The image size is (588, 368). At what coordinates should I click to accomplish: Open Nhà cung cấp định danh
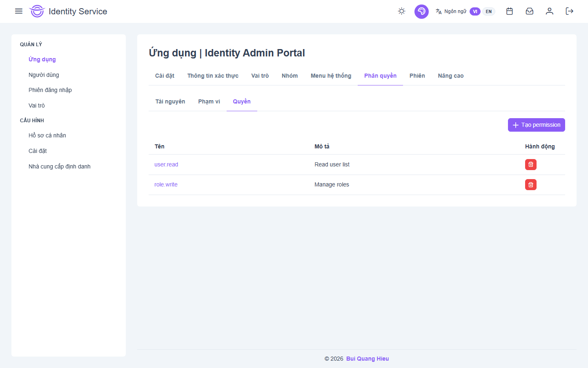click(x=60, y=166)
